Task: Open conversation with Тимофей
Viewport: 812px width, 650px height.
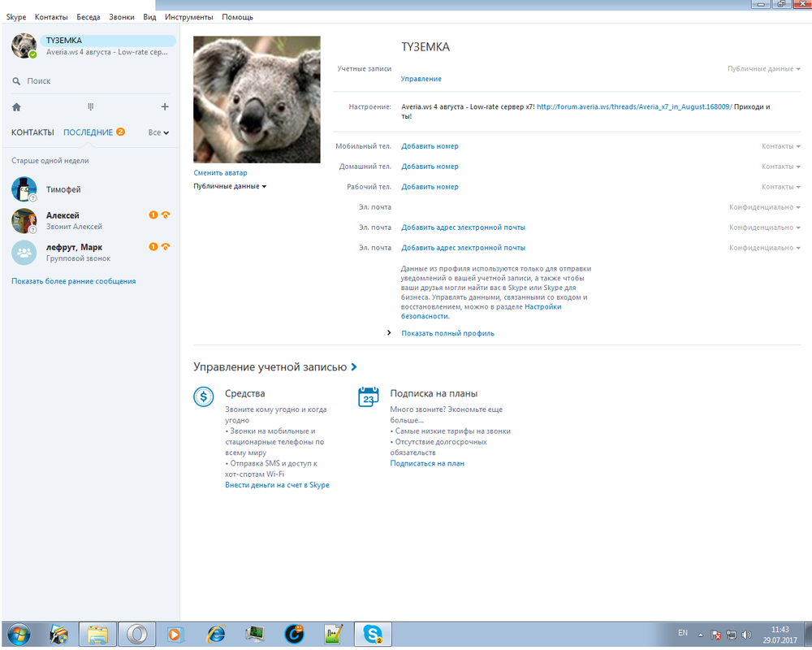Action: coord(63,189)
